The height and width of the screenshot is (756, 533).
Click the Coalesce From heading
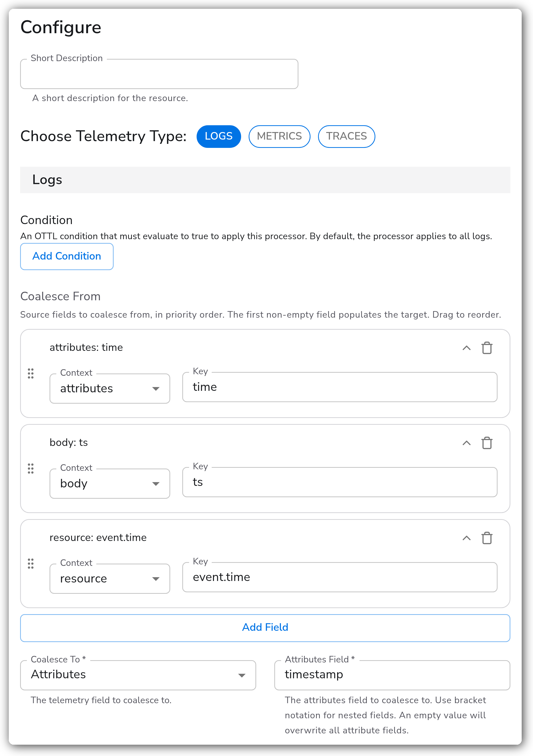pyautogui.click(x=60, y=296)
